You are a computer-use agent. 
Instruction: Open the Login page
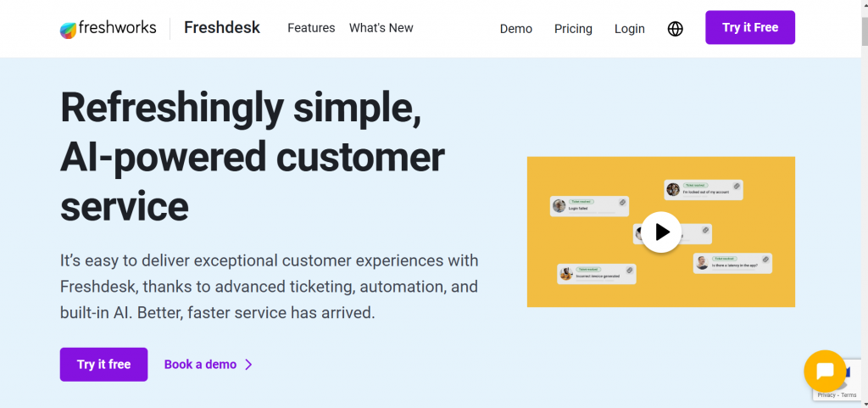click(x=630, y=29)
